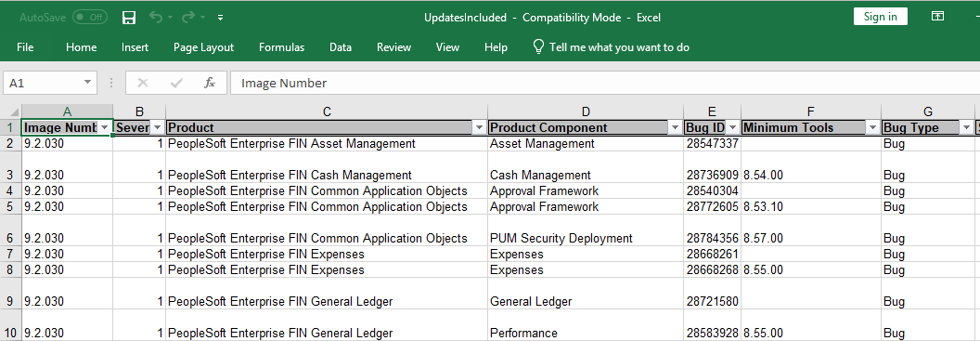Open the Formulas tab
Viewport: 980px width, 341px height.
click(282, 47)
